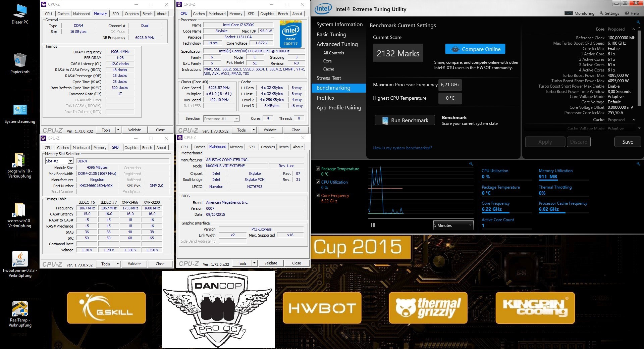This screenshot has height=349, width=644.
Task: Open the 5 Minutes time range dropdown
Action: [x=453, y=225]
